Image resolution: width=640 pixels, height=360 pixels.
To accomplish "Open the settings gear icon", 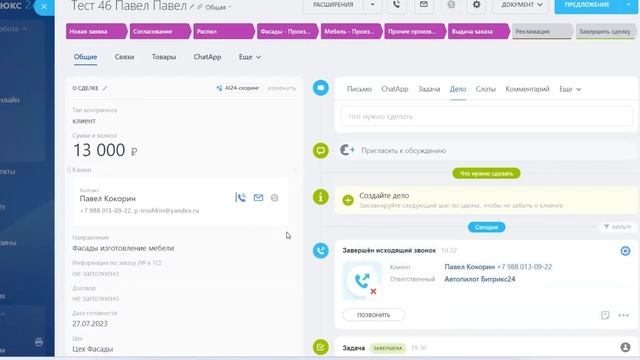I will (476, 5).
